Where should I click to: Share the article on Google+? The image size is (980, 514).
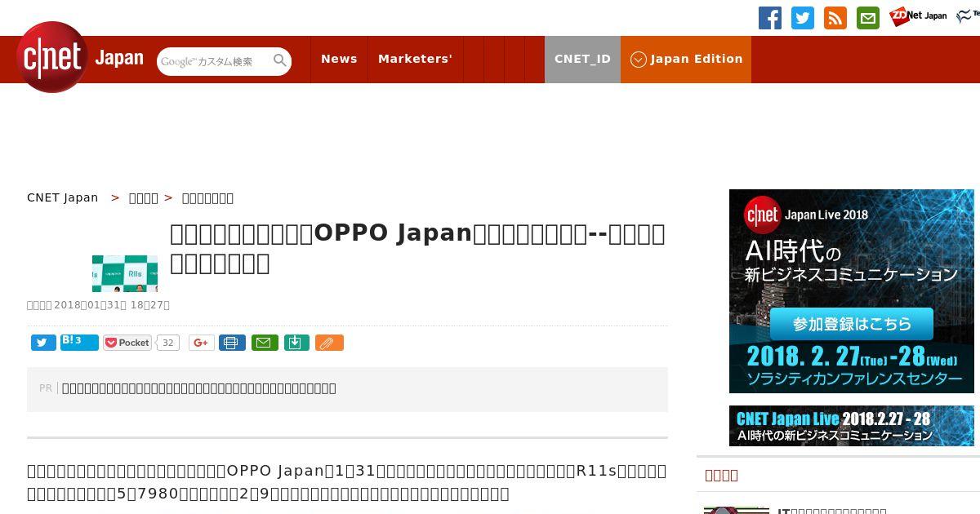pos(201,343)
